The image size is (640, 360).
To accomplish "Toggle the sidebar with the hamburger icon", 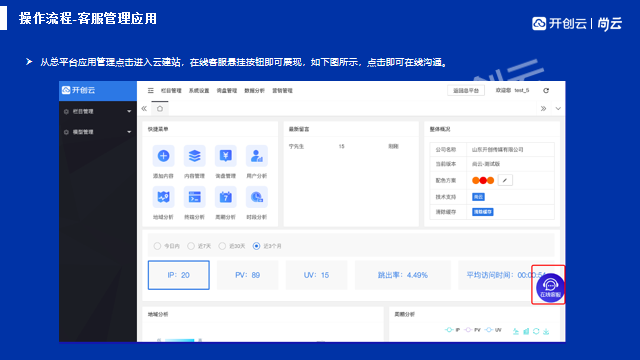I will click(151, 91).
